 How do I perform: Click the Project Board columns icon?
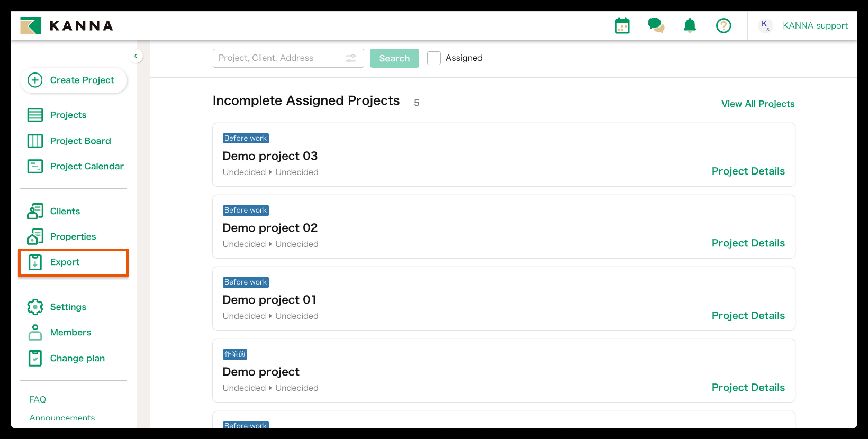35,141
